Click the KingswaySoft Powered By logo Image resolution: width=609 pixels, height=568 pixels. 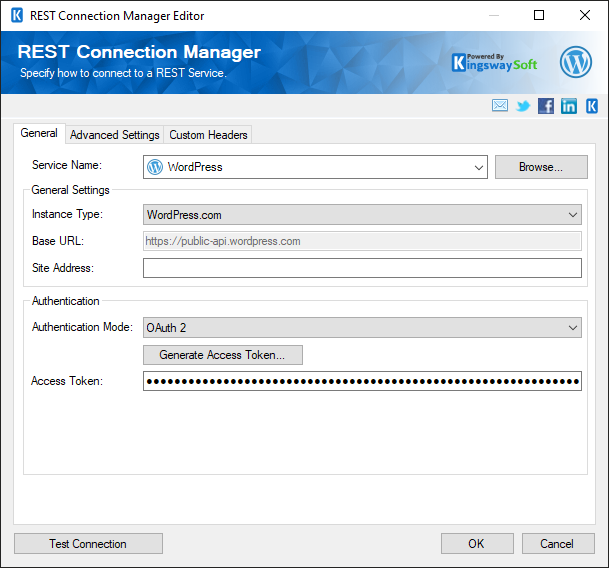[x=494, y=63]
